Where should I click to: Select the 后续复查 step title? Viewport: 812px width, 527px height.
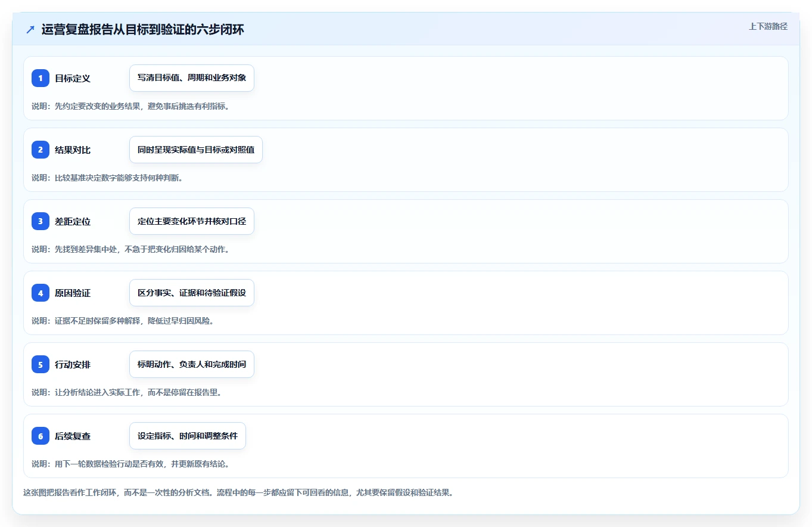[73, 436]
